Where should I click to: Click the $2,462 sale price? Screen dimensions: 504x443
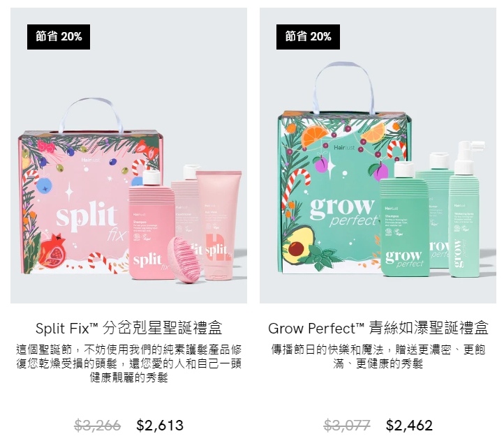409,426
